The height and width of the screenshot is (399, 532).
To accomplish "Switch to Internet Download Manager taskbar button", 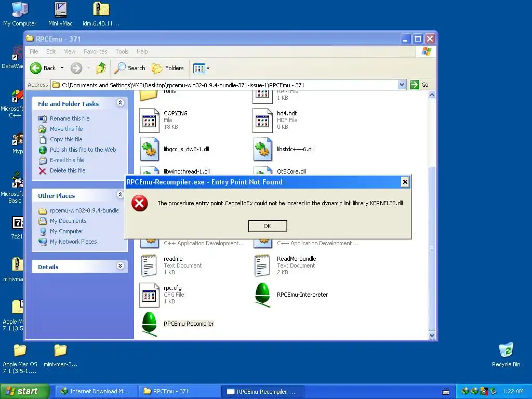I will (x=96, y=391).
